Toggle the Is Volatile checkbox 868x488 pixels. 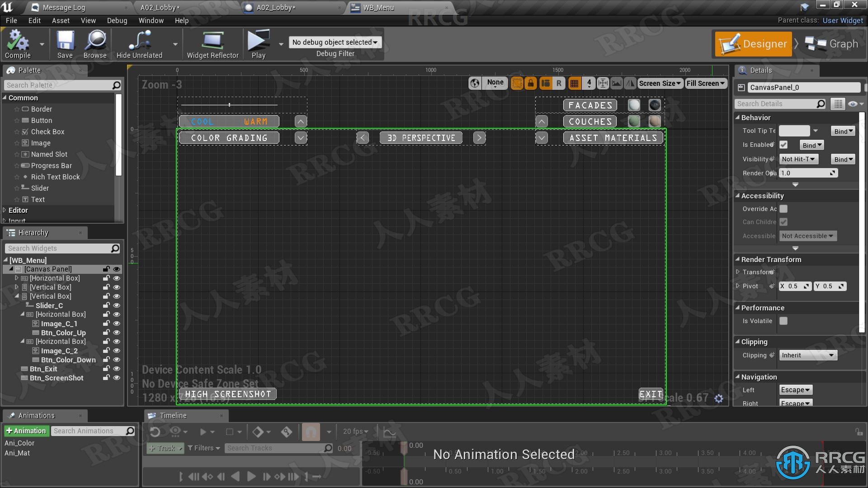click(x=783, y=321)
